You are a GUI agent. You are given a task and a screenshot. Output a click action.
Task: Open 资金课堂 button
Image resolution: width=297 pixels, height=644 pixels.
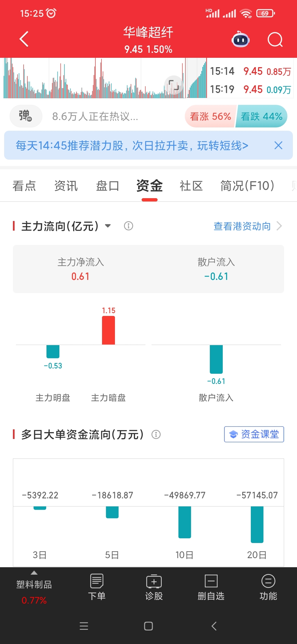pos(254,434)
